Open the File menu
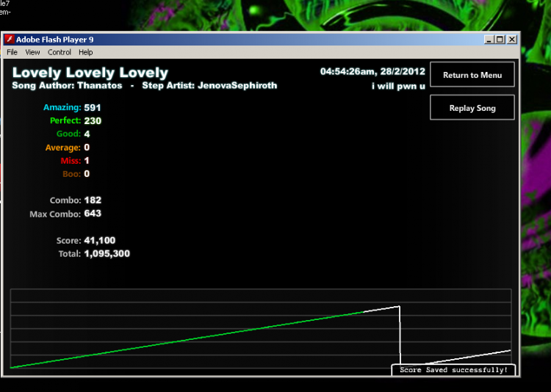Screen dimensions: 551x392 (12, 52)
